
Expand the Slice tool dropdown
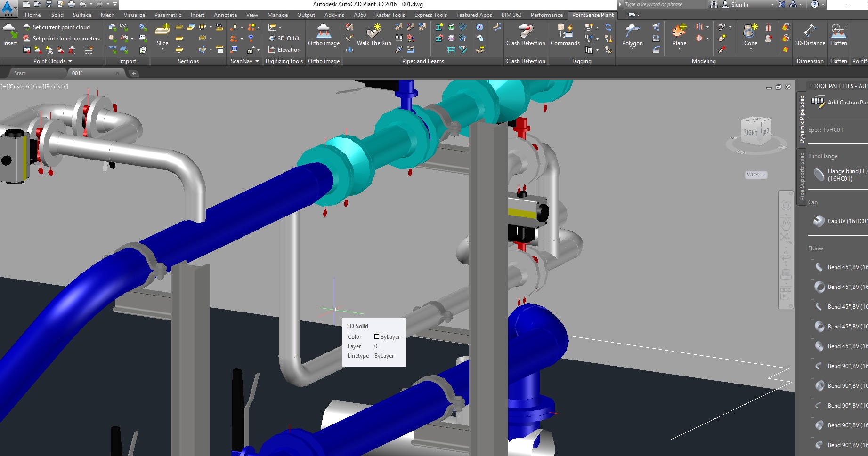click(162, 49)
